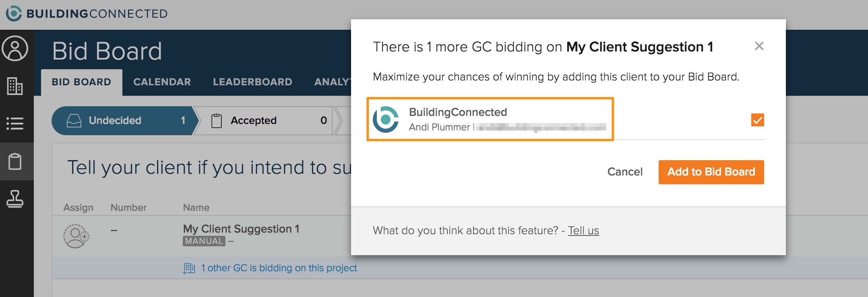Click the BuildingConnected company logo in dialog

click(386, 120)
